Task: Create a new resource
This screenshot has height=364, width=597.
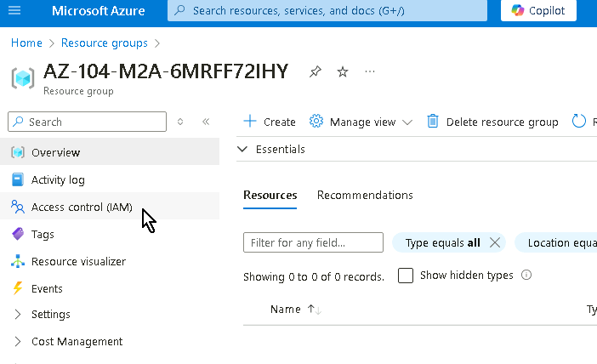Action: click(x=270, y=122)
